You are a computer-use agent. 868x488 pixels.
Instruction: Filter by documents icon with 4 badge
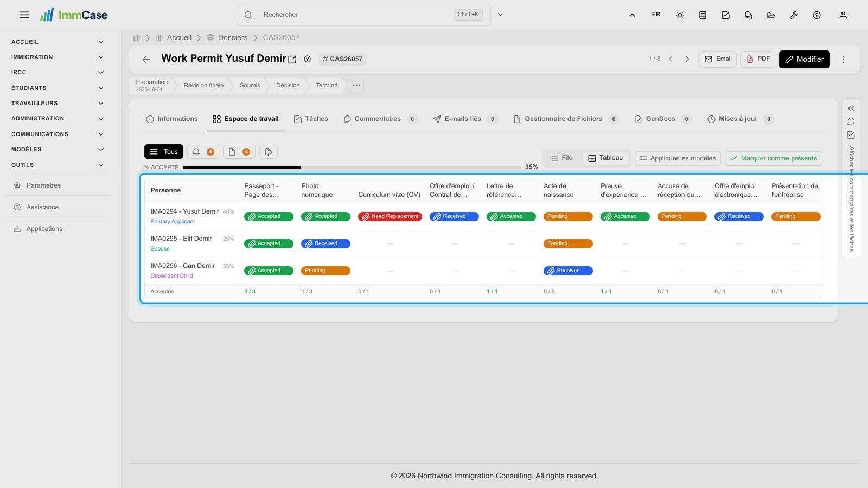pos(239,152)
